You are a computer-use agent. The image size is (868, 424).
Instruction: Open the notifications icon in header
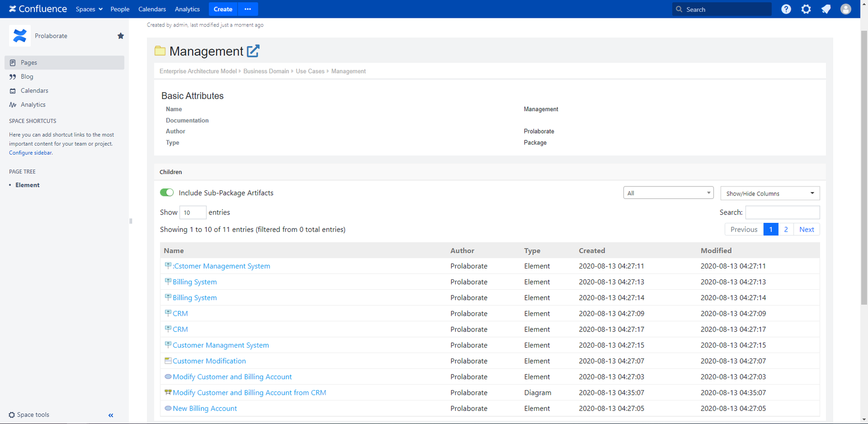click(x=826, y=9)
